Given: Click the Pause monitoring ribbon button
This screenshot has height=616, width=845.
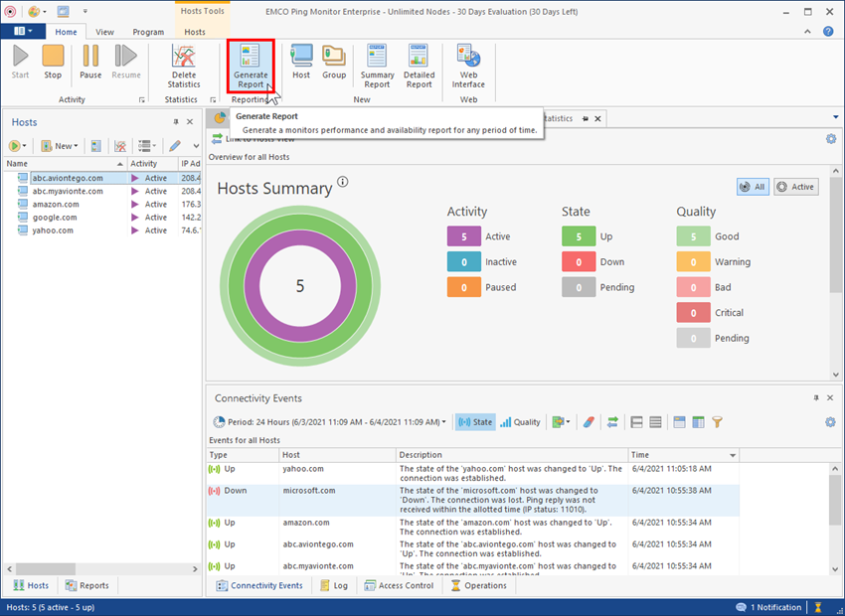Looking at the screenshot, I should (90, 62).
